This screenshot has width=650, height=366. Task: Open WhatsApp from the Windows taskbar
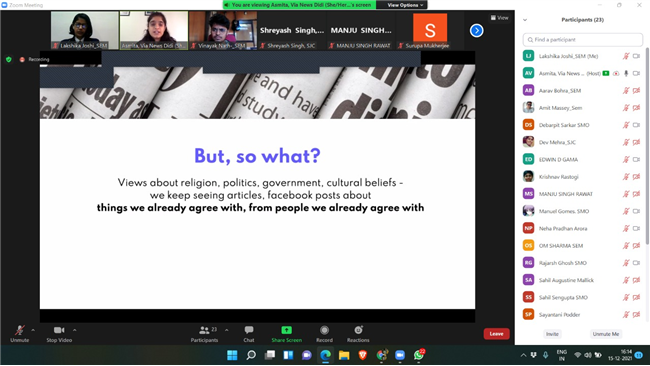[419, 355]
